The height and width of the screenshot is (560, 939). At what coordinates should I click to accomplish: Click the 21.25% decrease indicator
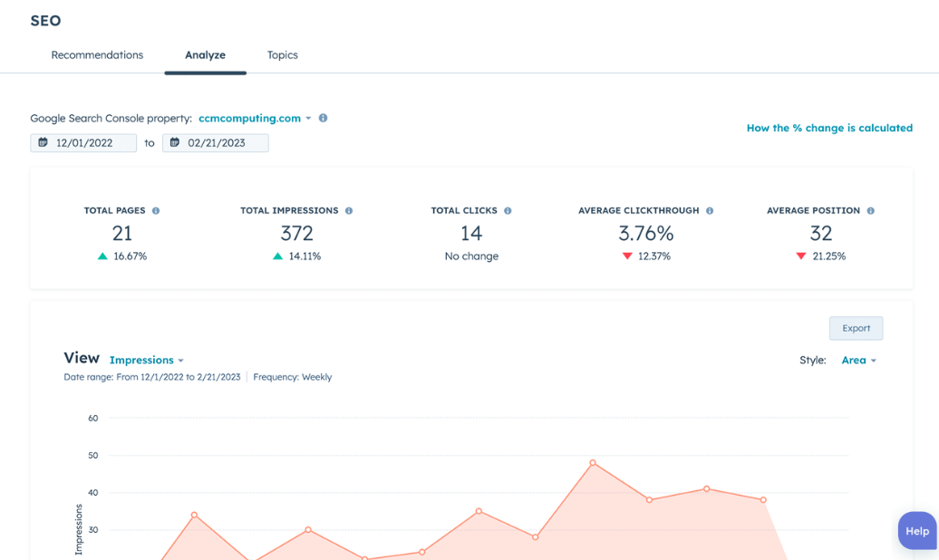tap(821, 256)
